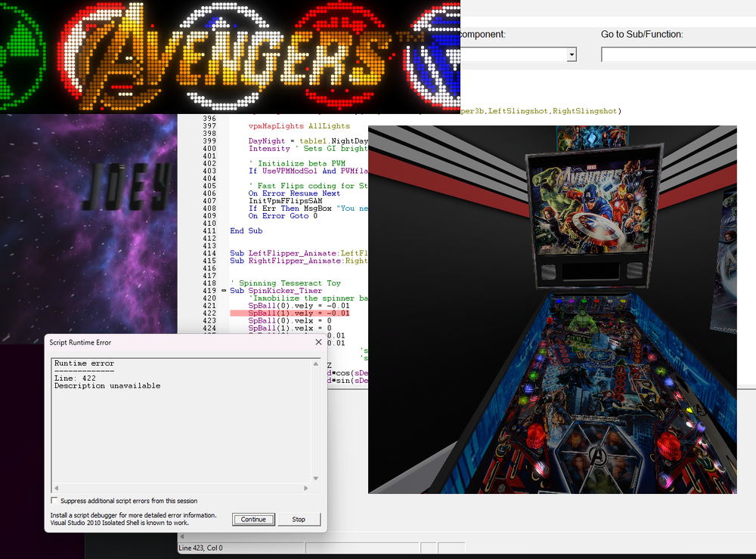
Task: Click 'Sub RightFlipper_Animate' code line
Action: coord(299,261)
